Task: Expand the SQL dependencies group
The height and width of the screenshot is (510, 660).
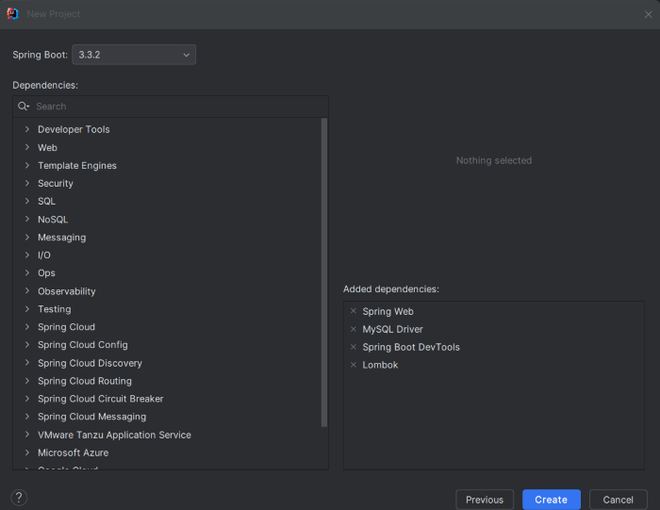Action: tap(27, 201)
